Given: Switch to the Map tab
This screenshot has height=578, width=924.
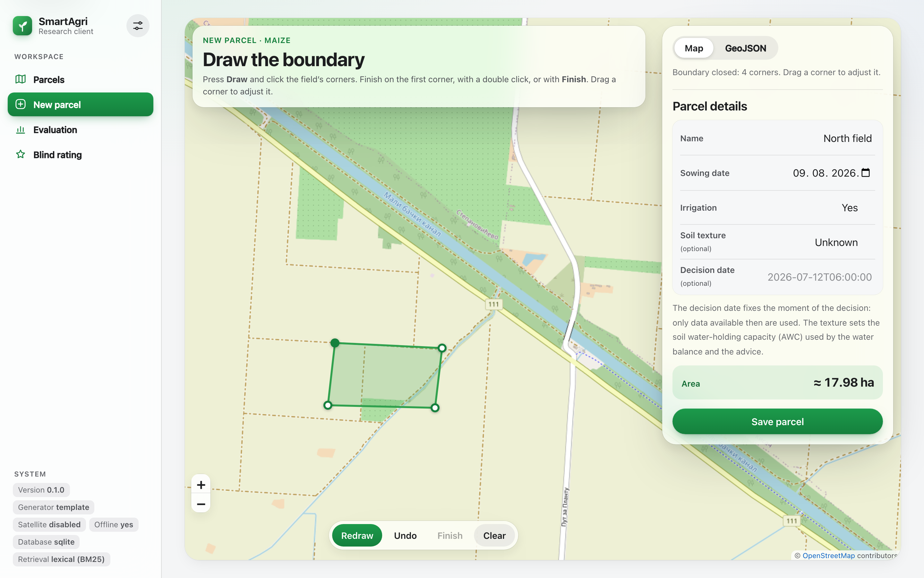Looking at the screenshot, I should (694, 48).
